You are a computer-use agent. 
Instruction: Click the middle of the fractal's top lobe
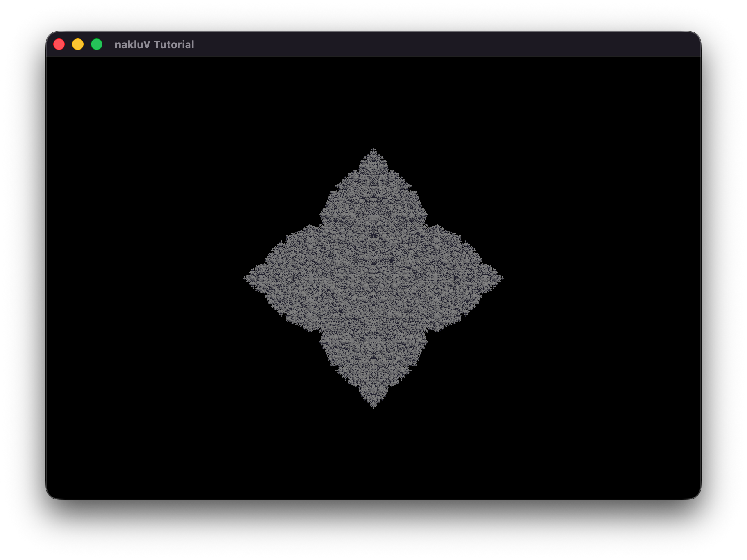(373, 196)
